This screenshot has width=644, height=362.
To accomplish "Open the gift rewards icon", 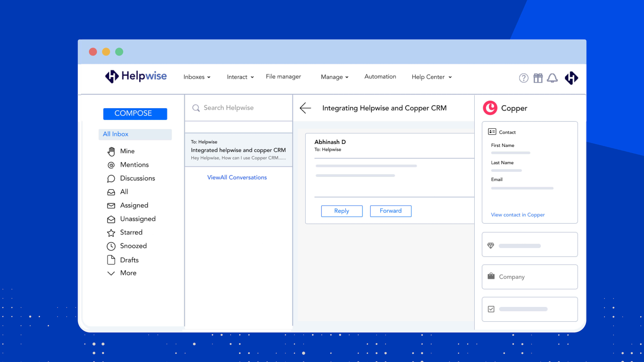I will click(538, 78).
